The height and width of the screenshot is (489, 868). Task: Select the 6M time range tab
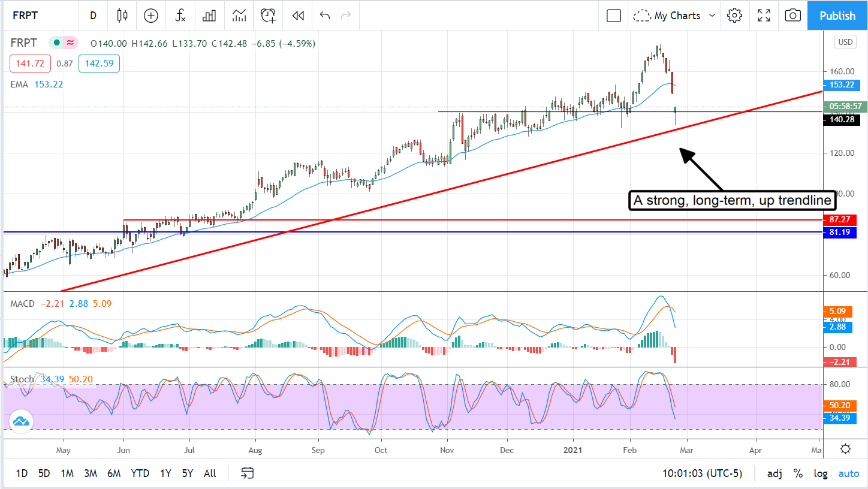click(x=114, y=473)
